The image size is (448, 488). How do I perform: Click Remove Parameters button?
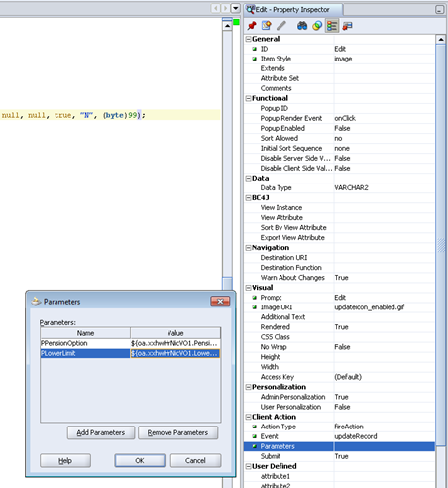pyautogui.click(x=177, y=432)
